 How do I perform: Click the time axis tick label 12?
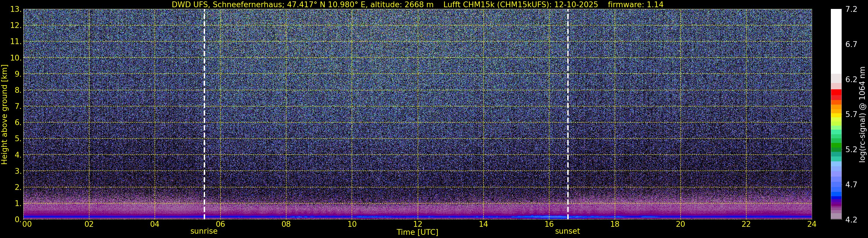pos(417,224)
